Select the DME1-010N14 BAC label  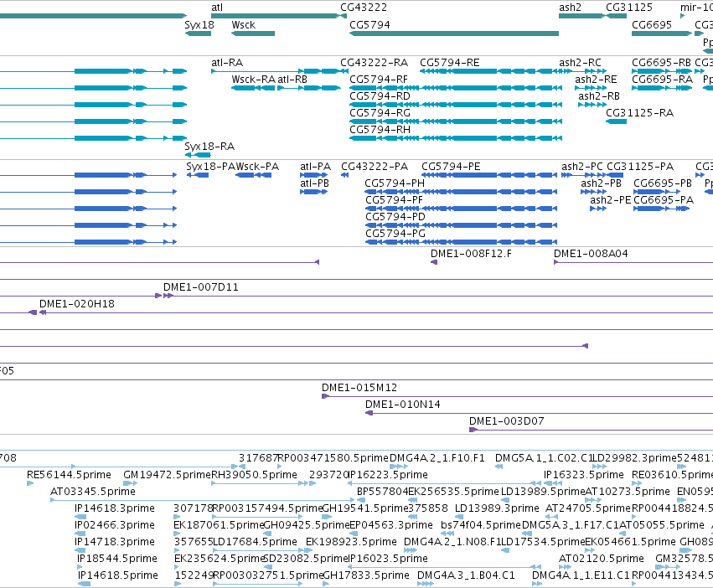402,405
